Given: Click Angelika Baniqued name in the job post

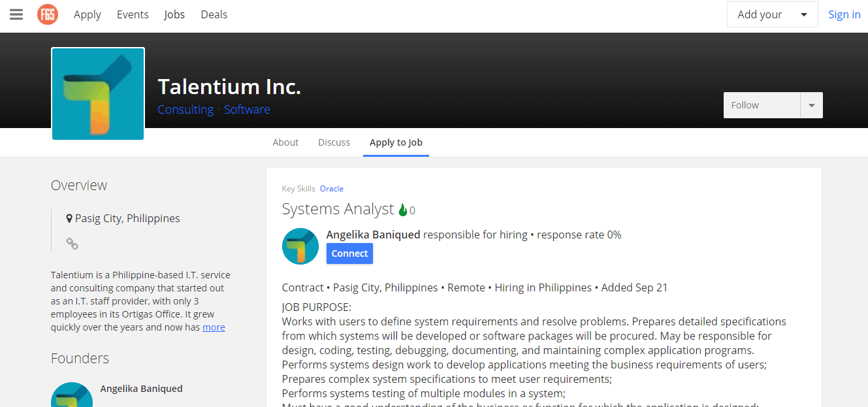Looking at the screenshot, I should click(373, 235).
